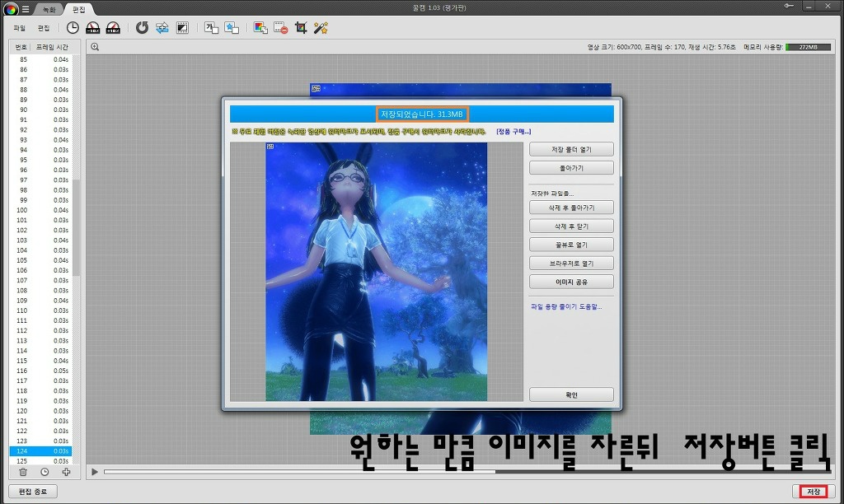The image size is (844, 504).
Task: Select frame row 125
Action: click(40, 461)
